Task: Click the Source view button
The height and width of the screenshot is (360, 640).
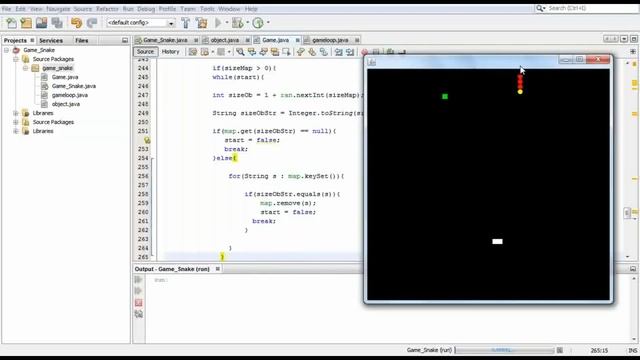Action: [145, 52]
